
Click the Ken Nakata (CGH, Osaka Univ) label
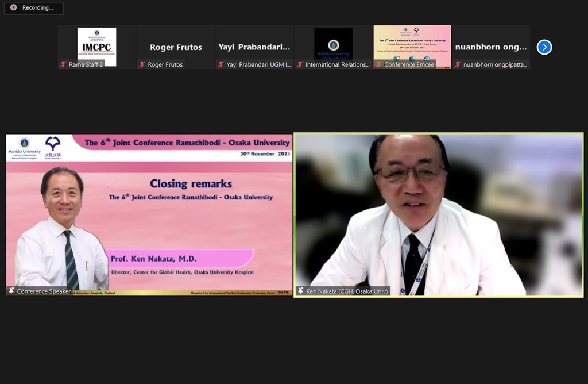(347, 291)
